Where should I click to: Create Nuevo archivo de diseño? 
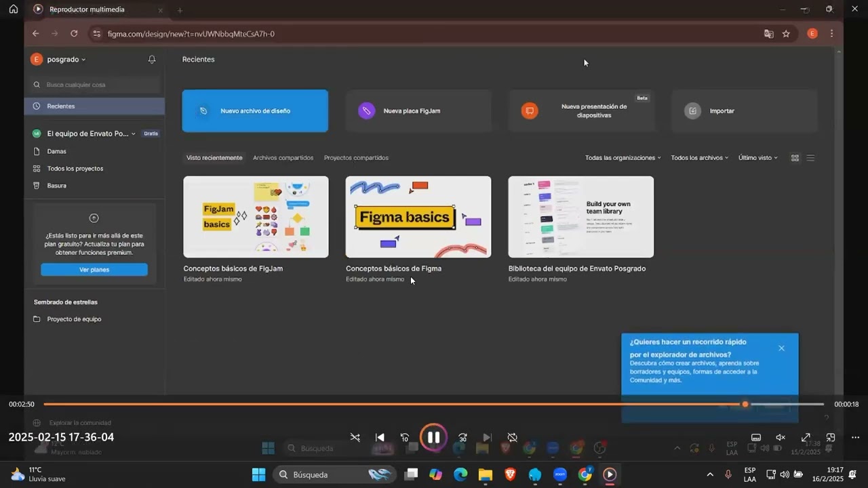255,110
